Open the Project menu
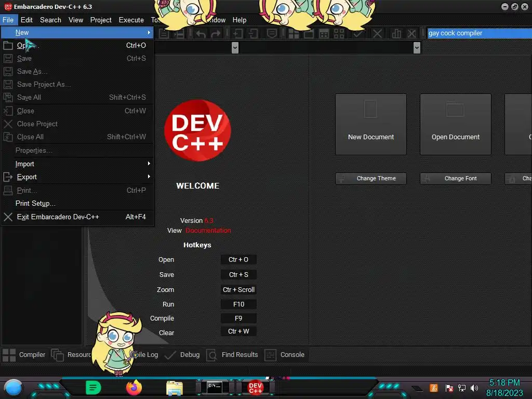 click(101, 20)
